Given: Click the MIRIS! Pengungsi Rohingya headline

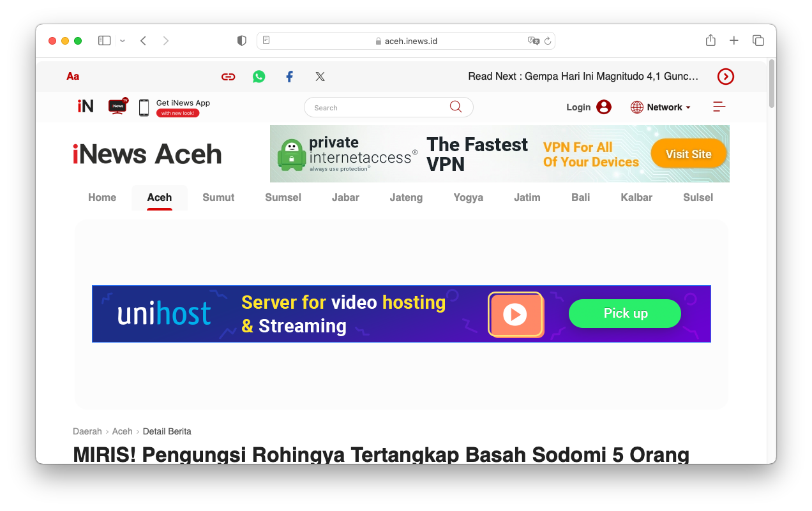Looking at the screenshot, I should click(x=381, y=454).
